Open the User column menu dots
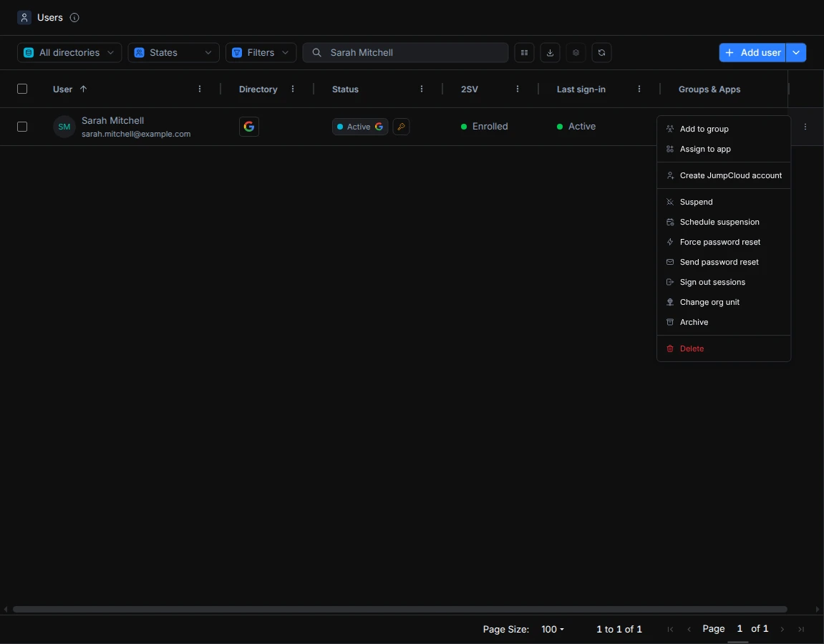 [200, 89]
